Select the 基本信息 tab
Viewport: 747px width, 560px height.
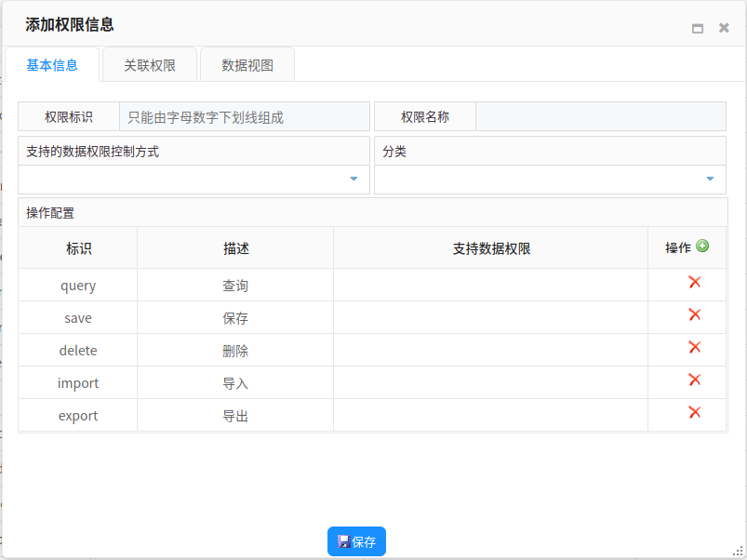52,65
